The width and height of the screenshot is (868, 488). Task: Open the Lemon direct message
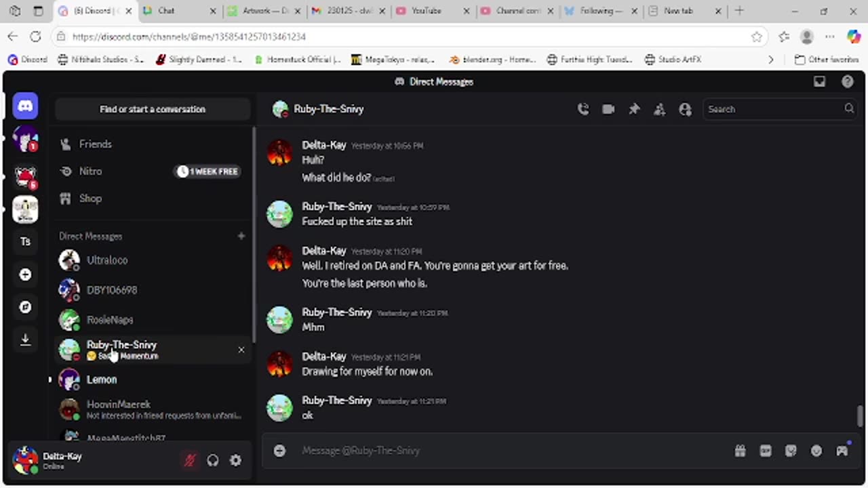click(x=152, y=380)
